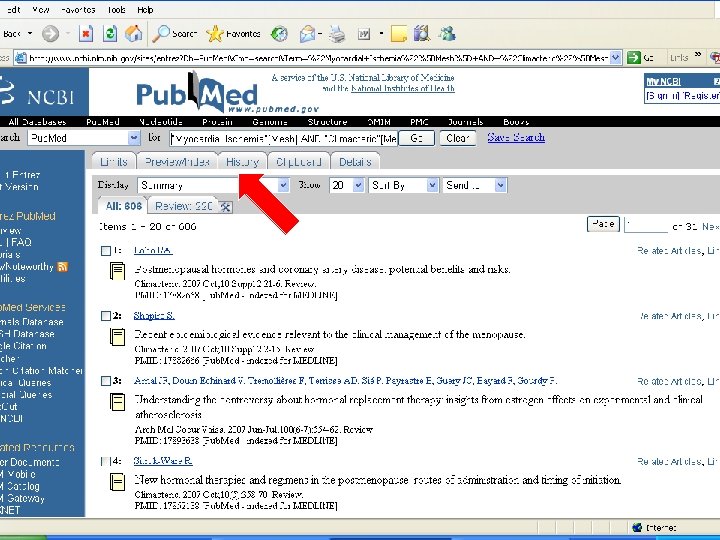Open the Tools menu

(x=117, y=10)
